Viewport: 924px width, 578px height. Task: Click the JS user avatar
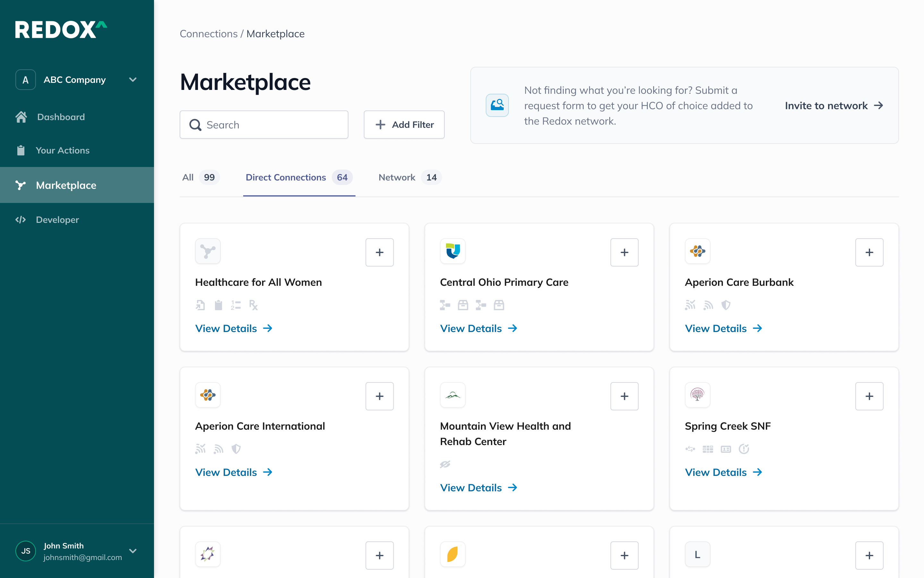coord(26,551)
